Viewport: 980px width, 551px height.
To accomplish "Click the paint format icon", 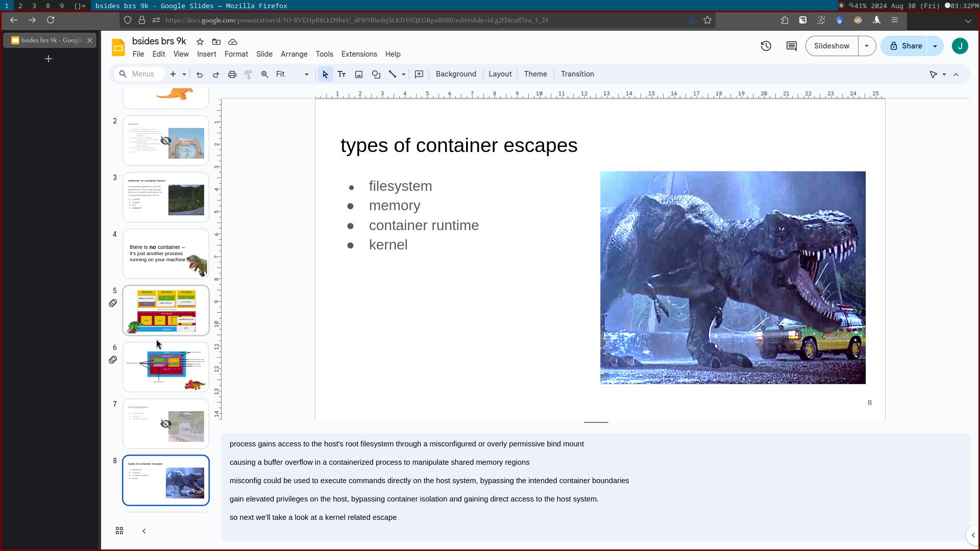I will (x=249, y=74).
